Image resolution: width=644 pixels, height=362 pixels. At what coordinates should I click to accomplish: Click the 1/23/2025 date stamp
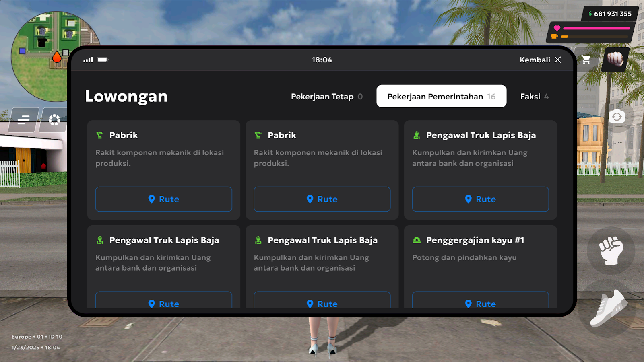point(25,347)
